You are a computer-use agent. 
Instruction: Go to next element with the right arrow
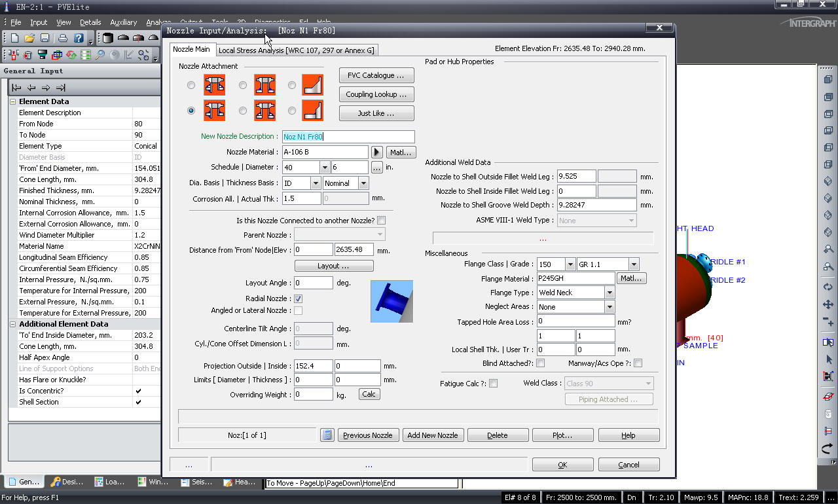click(46, 88)
